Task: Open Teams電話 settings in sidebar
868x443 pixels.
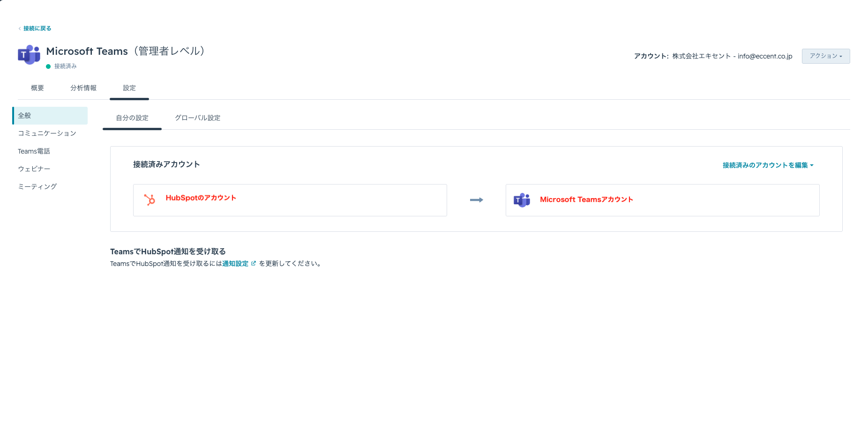Action: coord(50,151)
